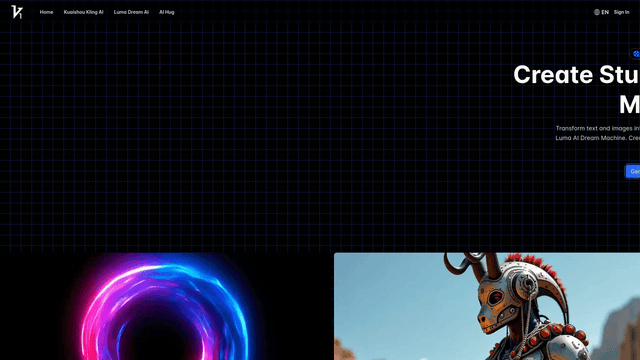Viewport: 640px width, 360px height.
Task: Open the Luma Dream AI page
Action: 131,12
